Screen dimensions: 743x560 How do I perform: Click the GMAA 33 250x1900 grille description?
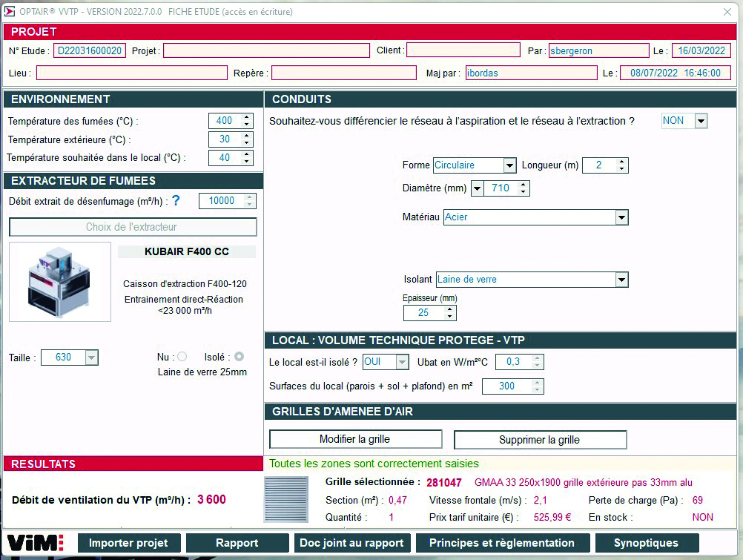pyautogui.click(x=584, y=483)
